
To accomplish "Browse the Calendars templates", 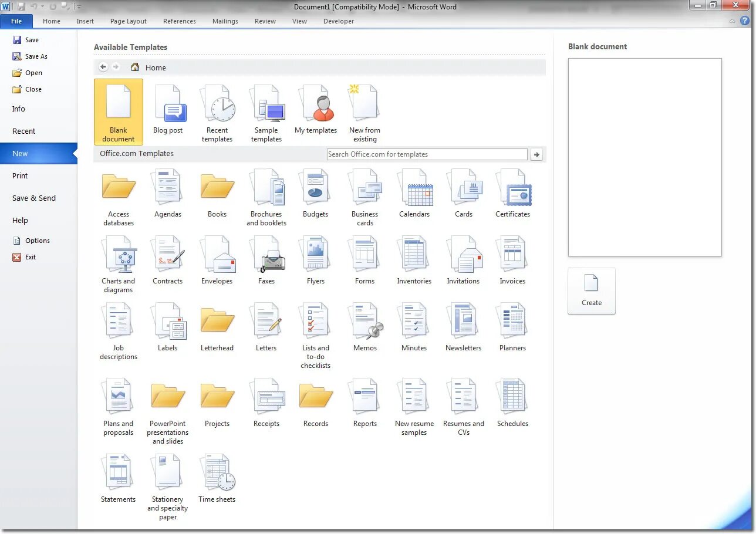I will pos(414,191).
